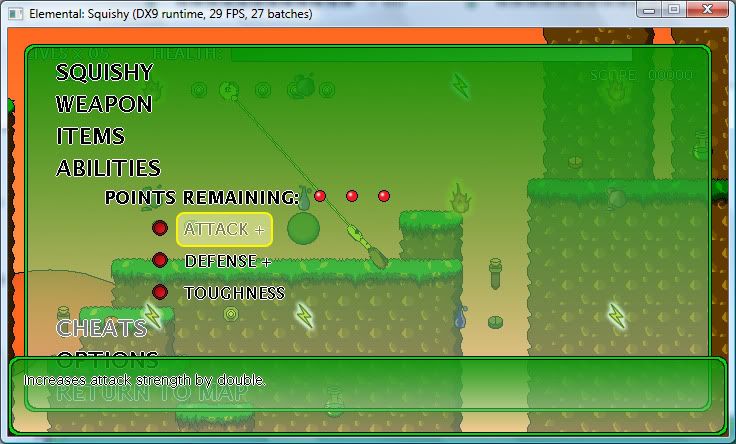Click the flame icon on the small grass pillar
Image resolution: width=736 pixels, height=444 pixels.
point(460,198)
